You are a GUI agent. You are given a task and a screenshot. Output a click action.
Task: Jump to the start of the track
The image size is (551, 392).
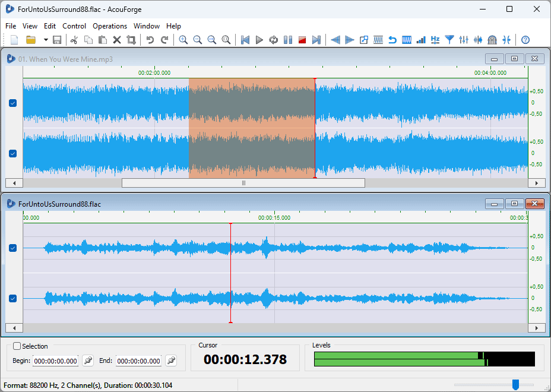(x=245, y=40)
